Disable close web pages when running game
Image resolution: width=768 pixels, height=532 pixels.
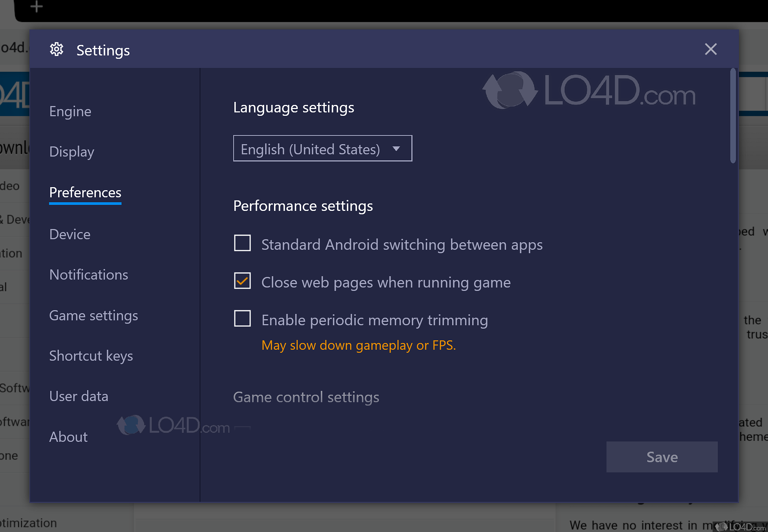[x=242, y=281]
